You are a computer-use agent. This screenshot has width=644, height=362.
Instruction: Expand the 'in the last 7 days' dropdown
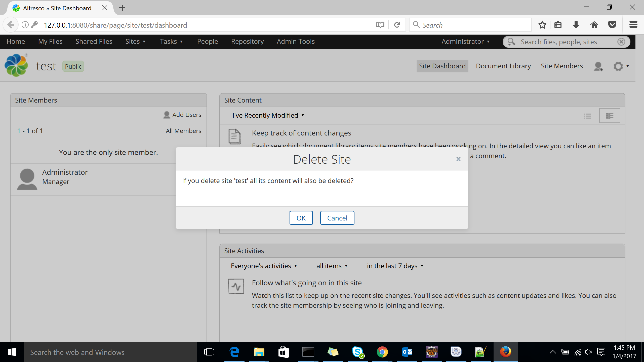pyautogui.click(x=395, y=266)
